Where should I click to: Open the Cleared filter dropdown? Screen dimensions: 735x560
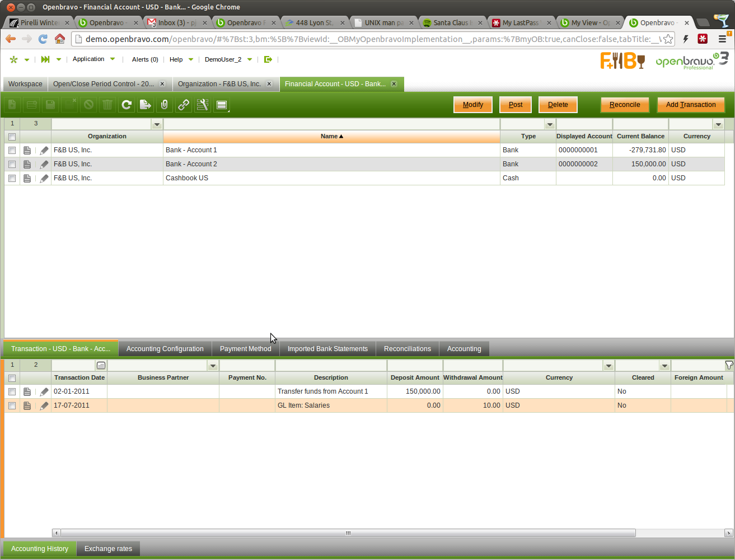tap(664, 366)
